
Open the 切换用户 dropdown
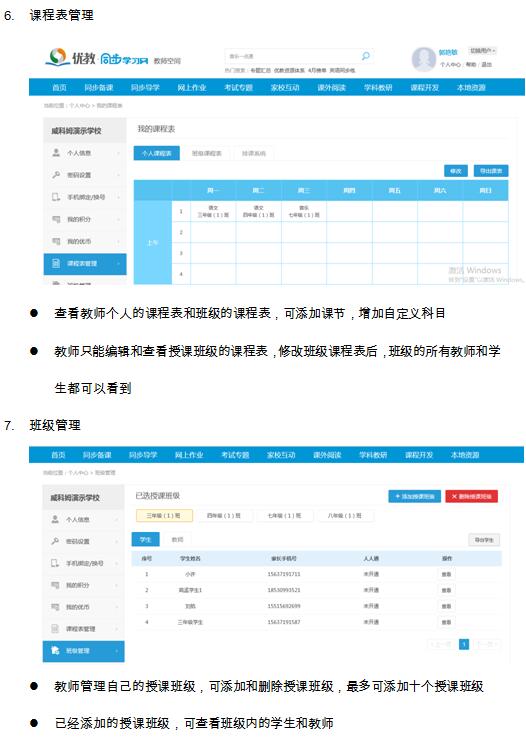point(482,50)
